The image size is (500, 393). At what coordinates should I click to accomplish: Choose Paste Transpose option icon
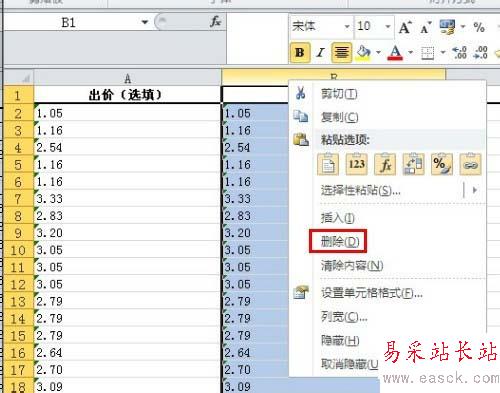(x=413, y=164)
